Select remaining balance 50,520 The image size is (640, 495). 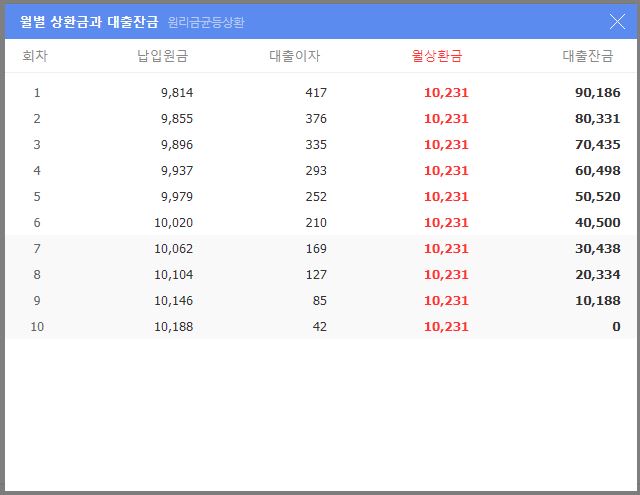[598, 197]
